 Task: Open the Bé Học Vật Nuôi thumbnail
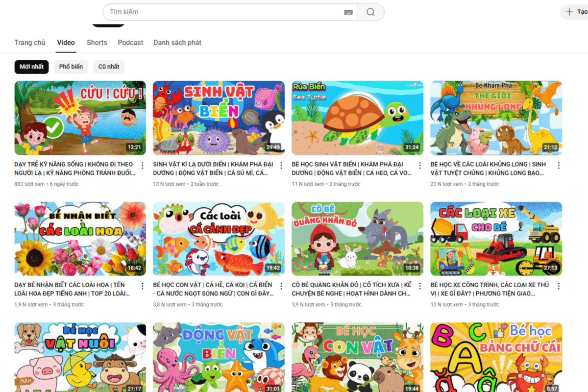[80, 357]
